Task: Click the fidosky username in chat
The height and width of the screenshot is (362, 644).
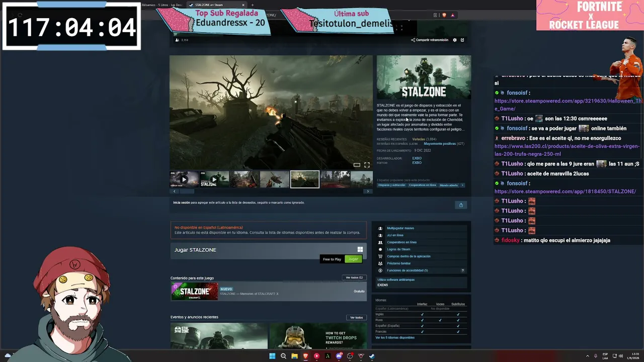Action: click(510, 240)
